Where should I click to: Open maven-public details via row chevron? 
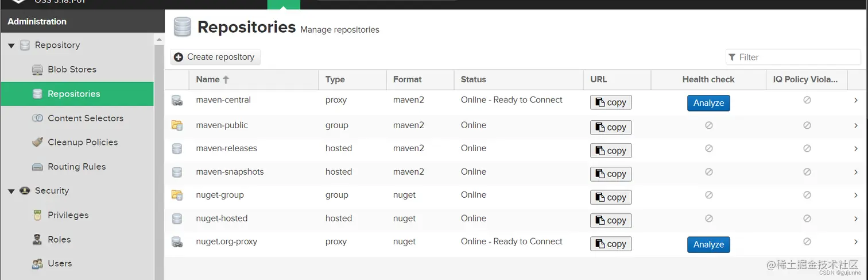[x=856, y=125]
